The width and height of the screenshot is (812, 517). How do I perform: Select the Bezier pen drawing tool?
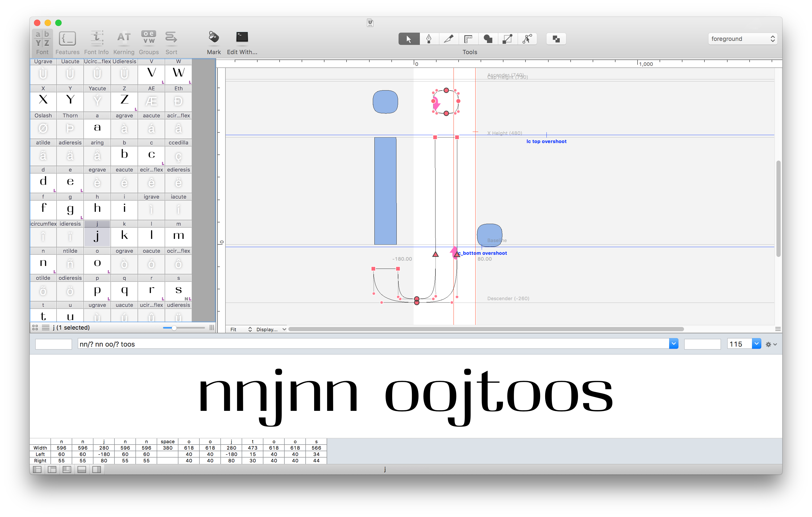click(x=429, y=39)
